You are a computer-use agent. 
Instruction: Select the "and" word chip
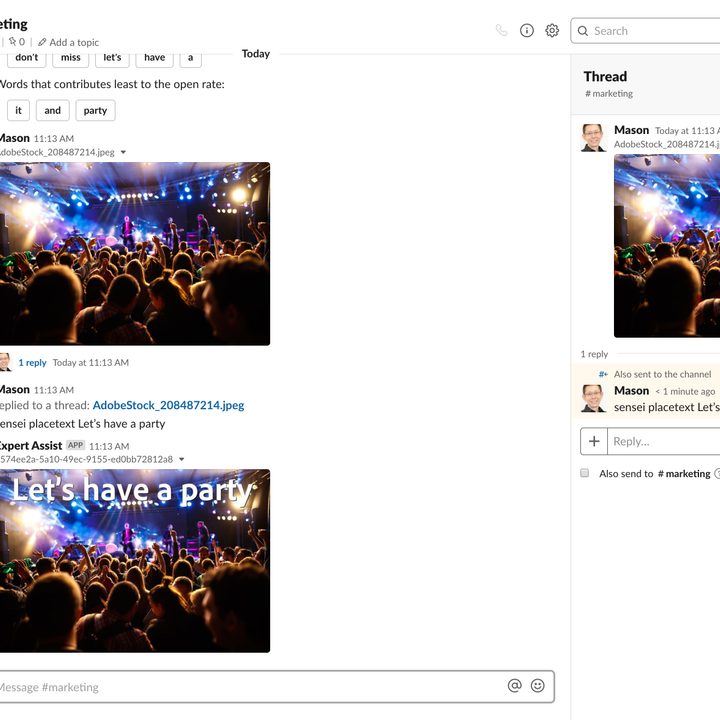click(52, 111)
